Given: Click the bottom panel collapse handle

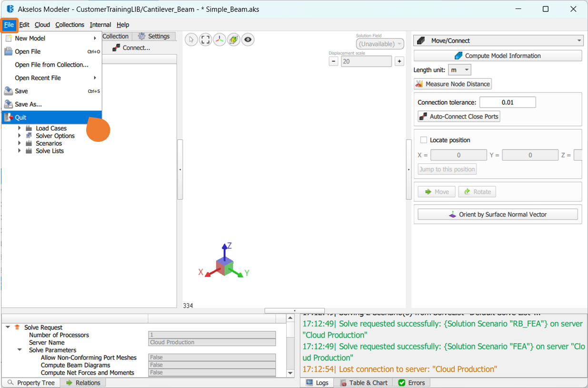Looking at the screenshot, I should click(x=295, y=310).
